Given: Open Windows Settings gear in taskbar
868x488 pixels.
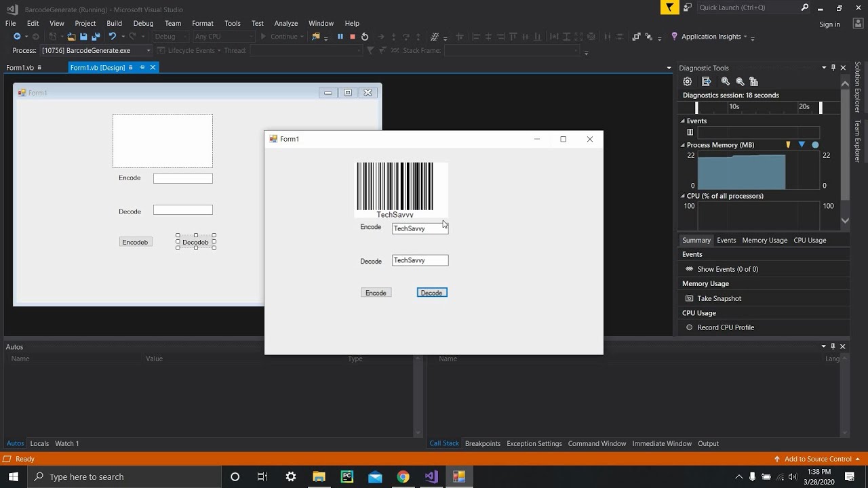Looking at the screenshot, I should (291, 476).
